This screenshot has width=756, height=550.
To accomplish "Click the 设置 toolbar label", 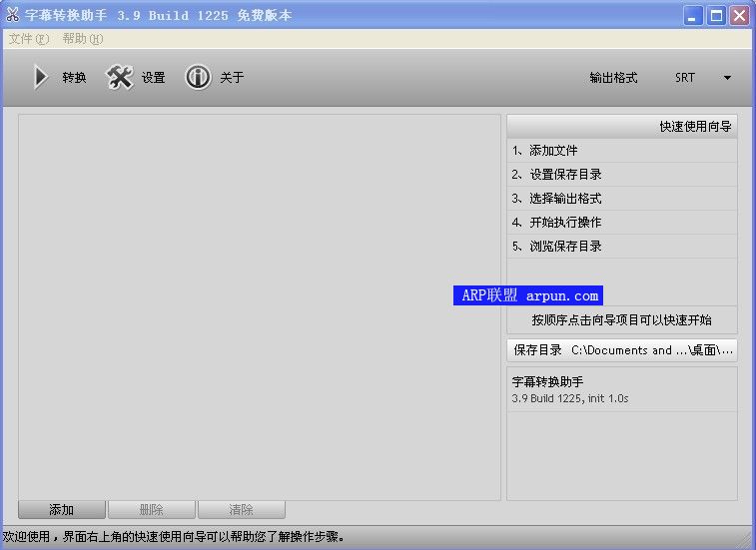I will point(154,77).
